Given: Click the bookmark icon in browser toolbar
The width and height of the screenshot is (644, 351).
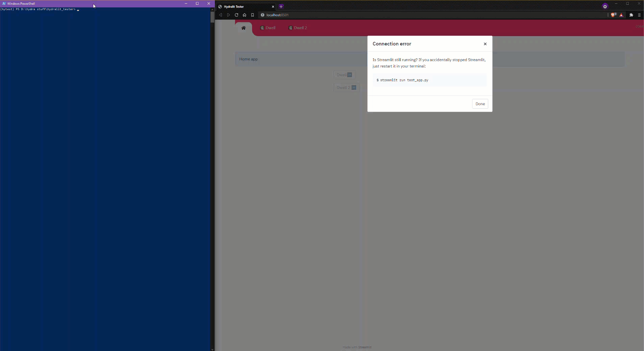Looking at the screenshot, I should [252, 15].
